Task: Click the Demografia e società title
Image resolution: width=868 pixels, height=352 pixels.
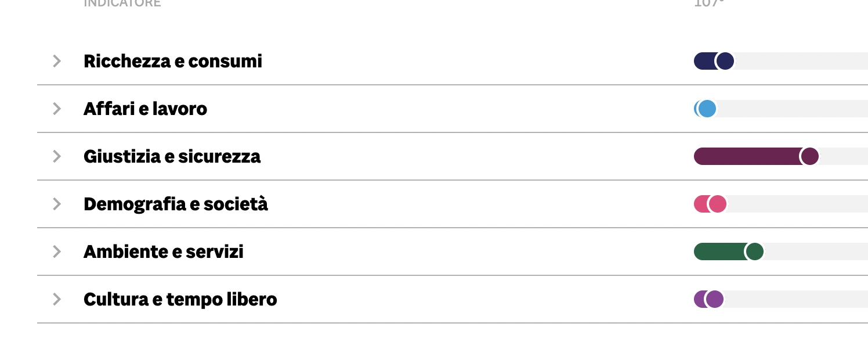Action: [x=176, y=204]
